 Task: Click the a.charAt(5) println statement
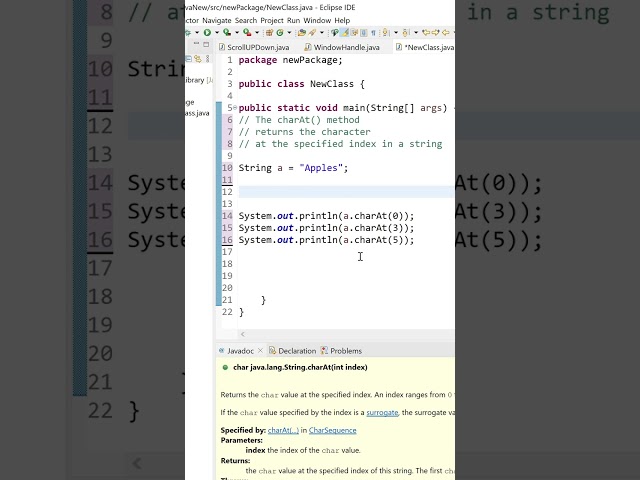pyautogui.click(x=326, y=240)
